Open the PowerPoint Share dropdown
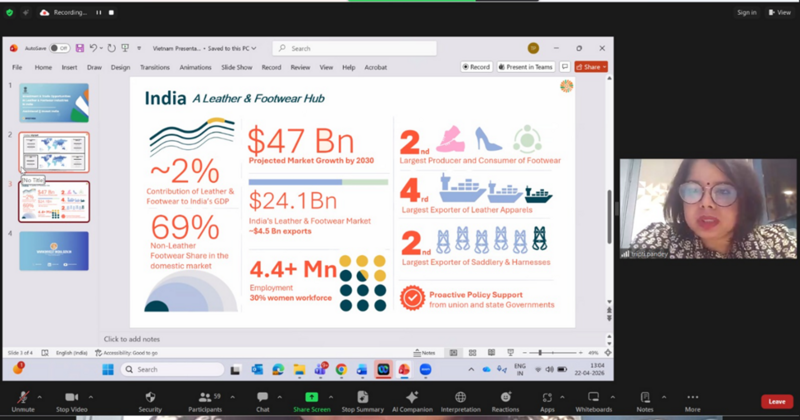800x420 pixels. click(593, 67)
